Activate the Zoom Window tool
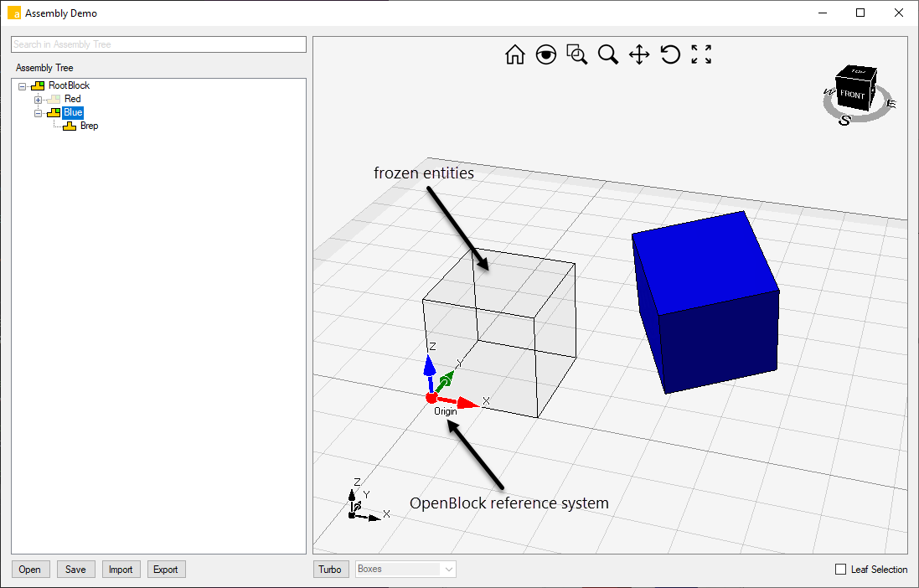The image size is (919, 588). pyautogui.click(x=576, y=54)
